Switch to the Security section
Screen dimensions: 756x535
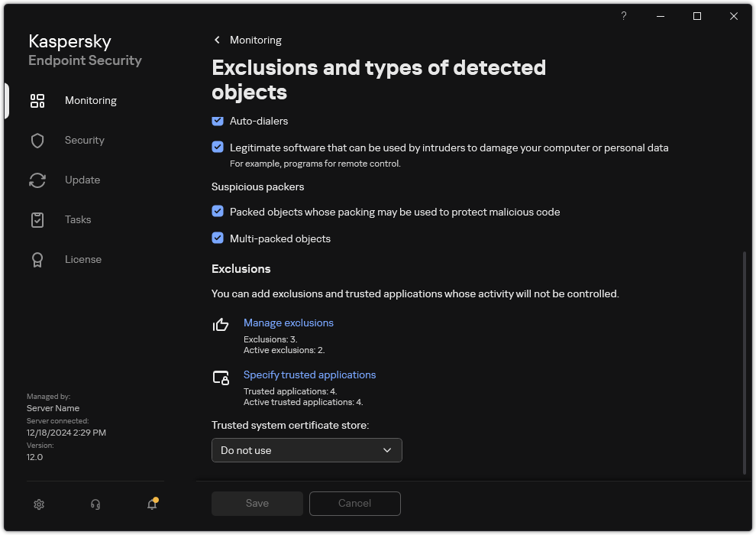tap(84, 140)
